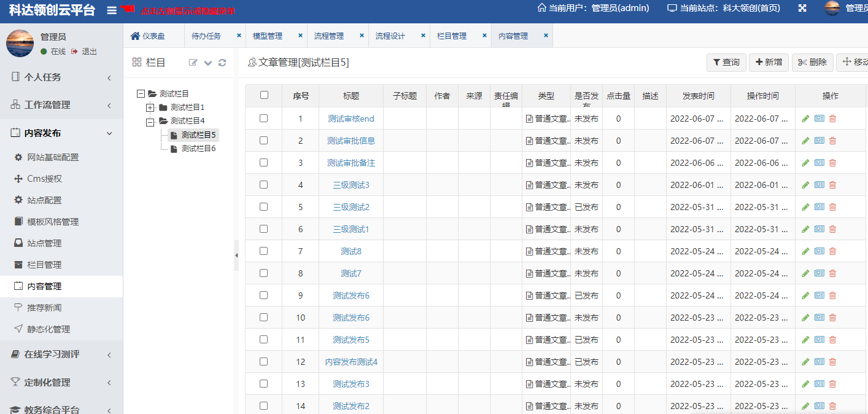Click the 删除 delete button in toolbar
The height and width of the screenshot is (414, 868).
point(813,62)
